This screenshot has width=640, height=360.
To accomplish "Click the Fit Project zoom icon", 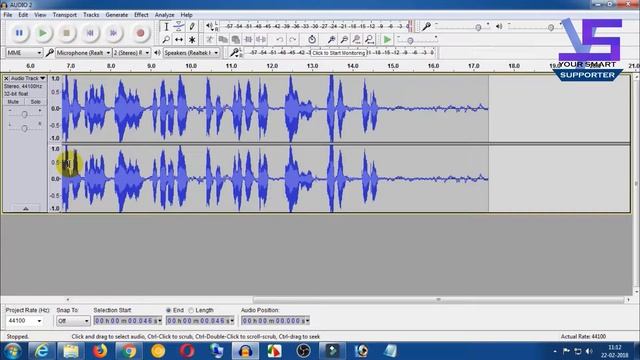I will tap(369, 40).
